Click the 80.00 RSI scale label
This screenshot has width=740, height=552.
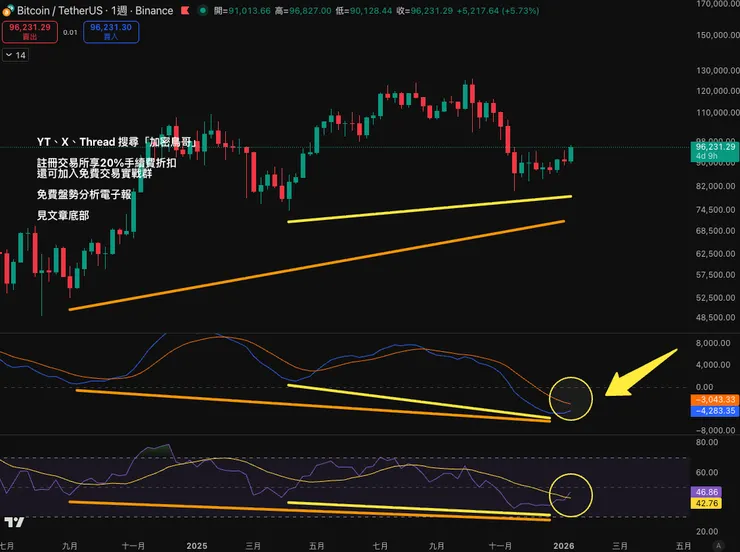(x=707, y=442)
